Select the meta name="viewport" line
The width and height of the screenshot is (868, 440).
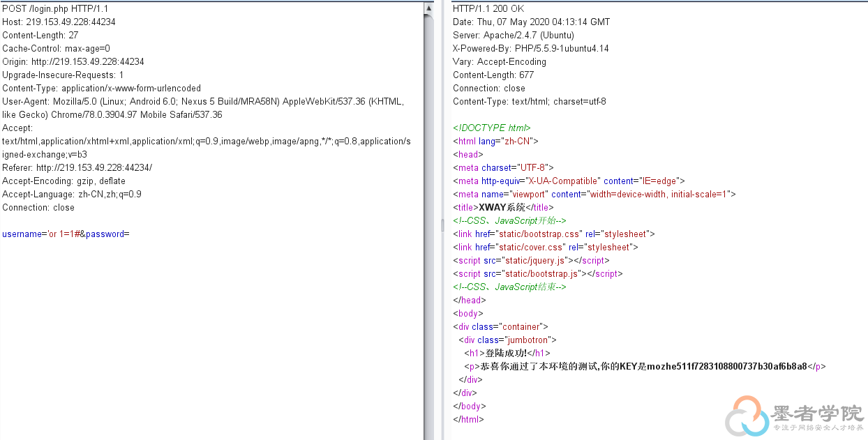point(594,194)
